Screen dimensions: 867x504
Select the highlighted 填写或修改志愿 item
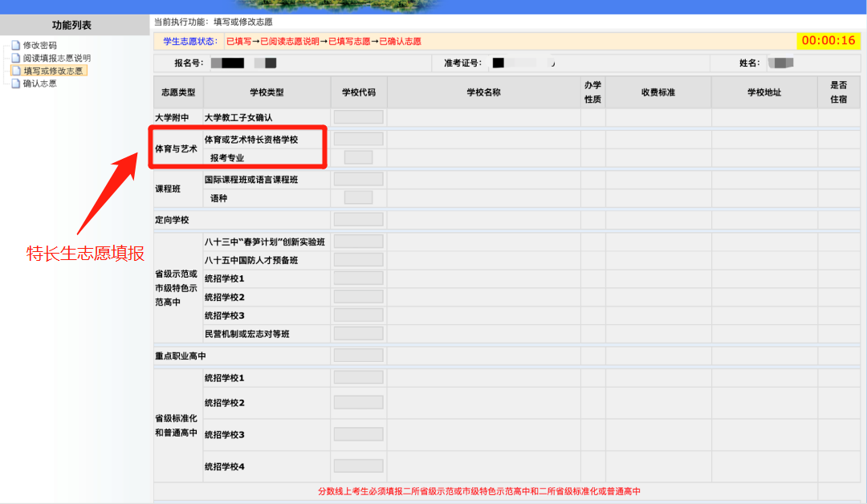[x=53, y=71]
